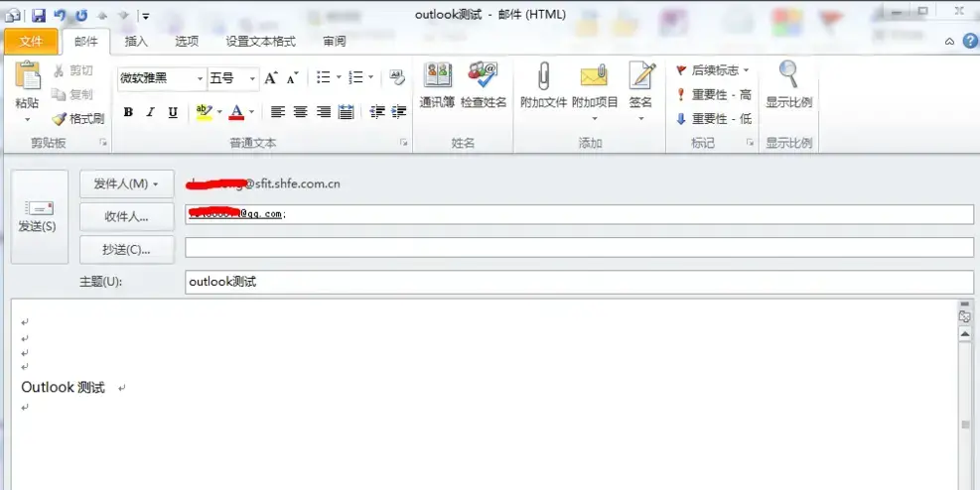
Task: Click the 抄送(C)... button
Action: point(127,250)
